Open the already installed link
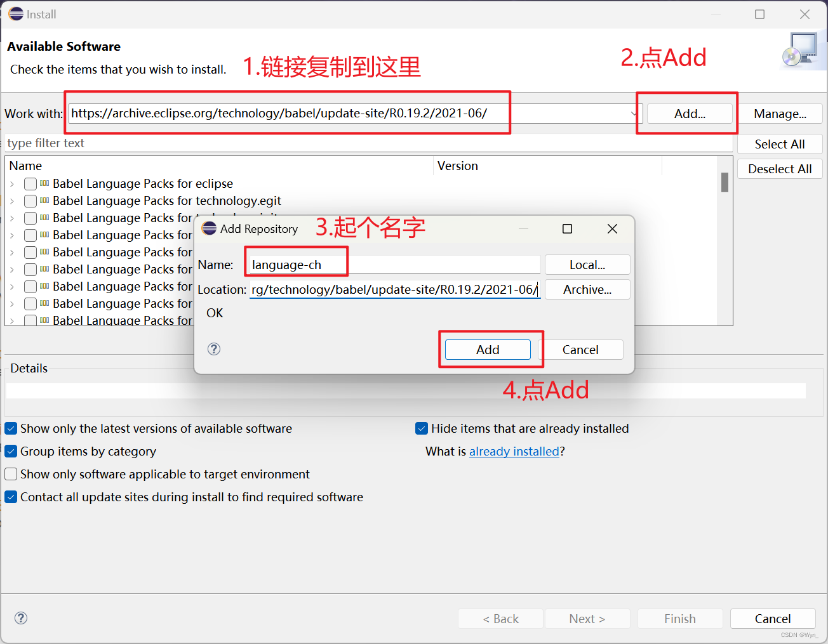This screenshot has height=644, width=828. point(514,451)
